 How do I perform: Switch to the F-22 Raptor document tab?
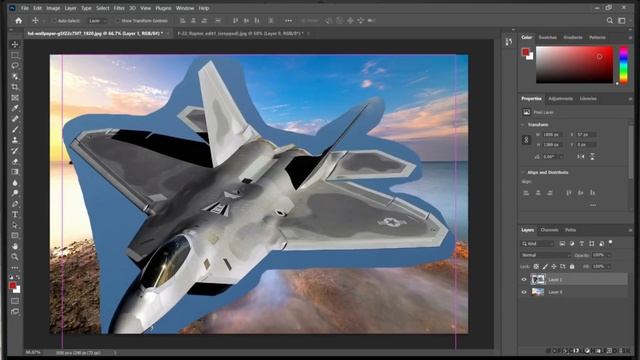coord(240,33)
